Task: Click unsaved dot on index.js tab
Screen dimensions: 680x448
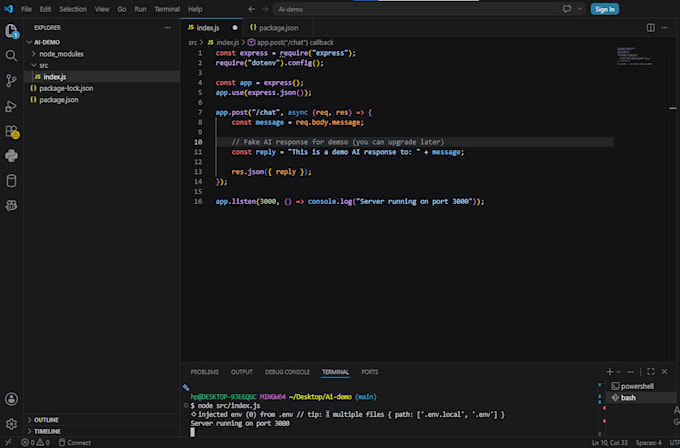Action: tap(235, 28)
